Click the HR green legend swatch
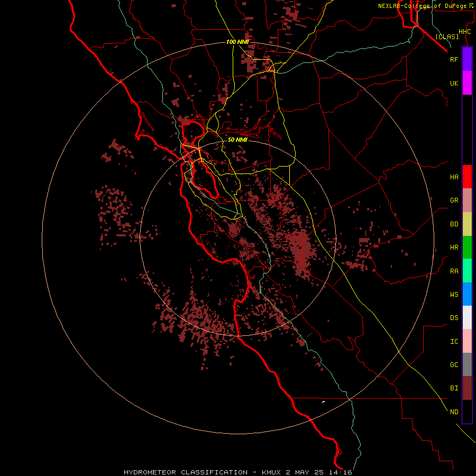The height and width of the screenshot is (476, 476). (x=467, y=247)
